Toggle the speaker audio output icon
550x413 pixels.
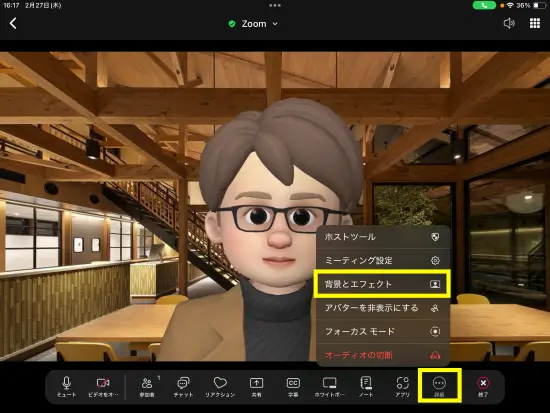[509, 24]
